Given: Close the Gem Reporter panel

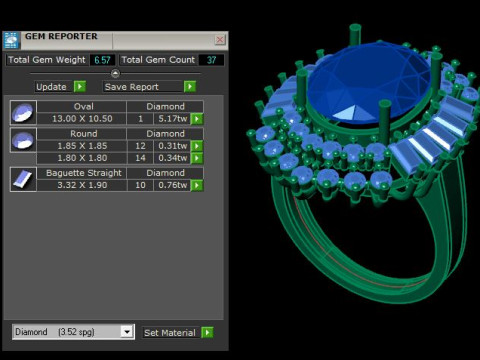Looking at the screenshot, I should [x=220, y=40].
